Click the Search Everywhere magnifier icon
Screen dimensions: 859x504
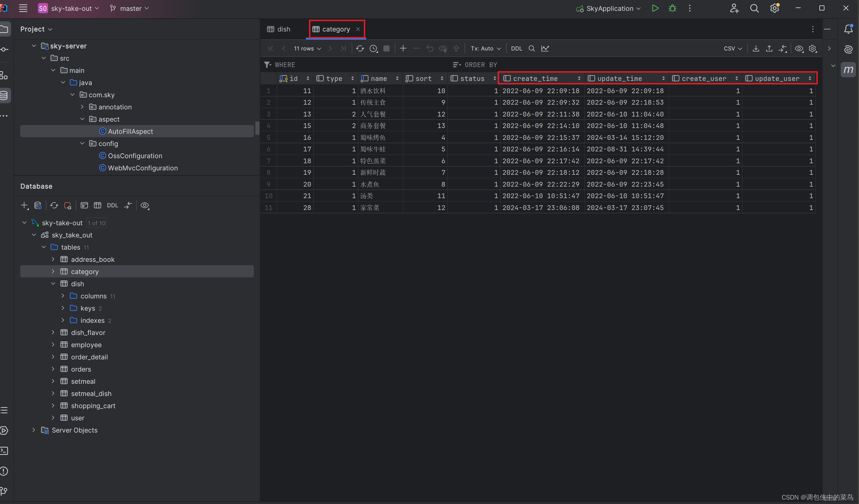(x=754, y=8)
